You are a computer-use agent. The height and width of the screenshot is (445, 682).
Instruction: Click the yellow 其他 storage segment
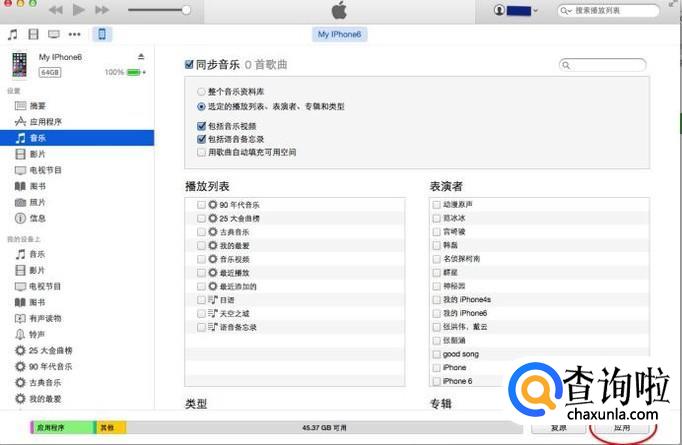point(111,428)
